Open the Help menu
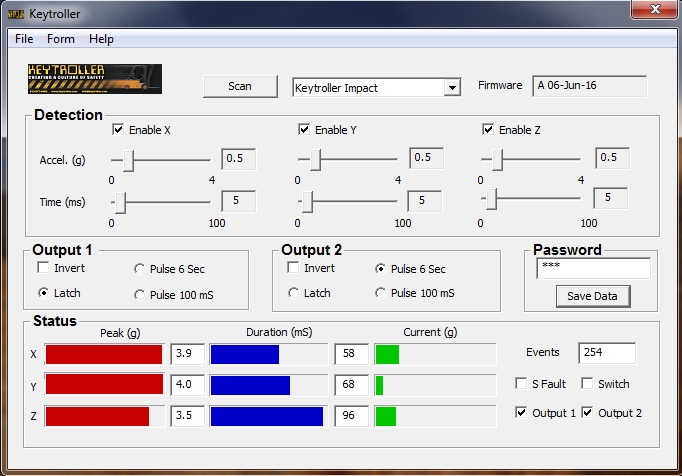The height and width of the screenshot is (476, 682). coord(101,39)
